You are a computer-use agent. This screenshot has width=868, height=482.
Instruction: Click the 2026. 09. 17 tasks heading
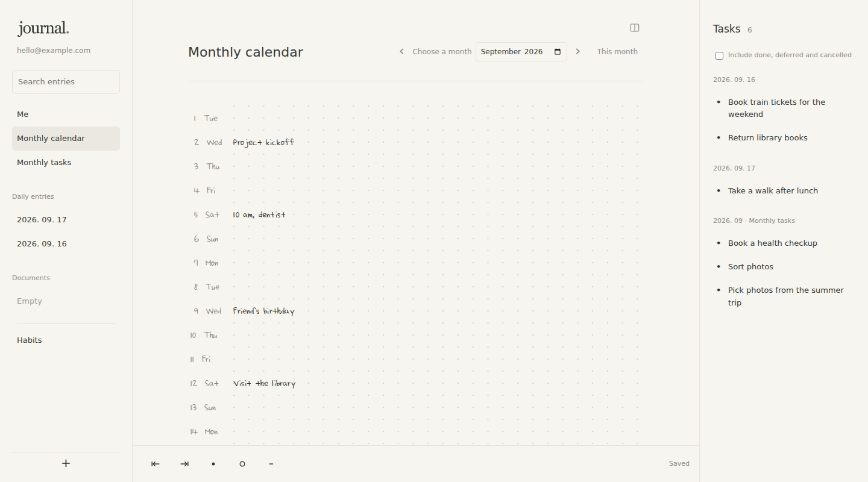tap(734, 168)
